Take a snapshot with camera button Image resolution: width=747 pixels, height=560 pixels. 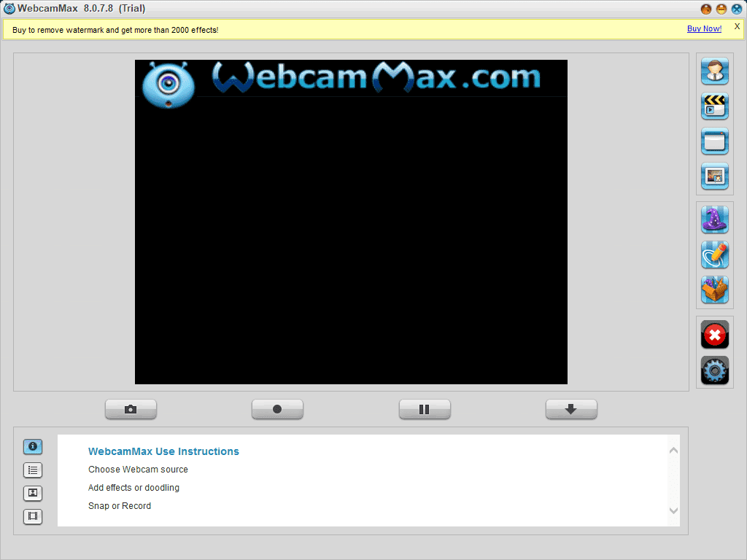point(131,409)
